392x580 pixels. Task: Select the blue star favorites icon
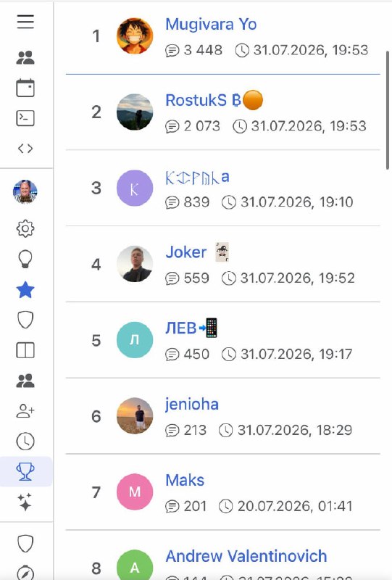click(25, 289)
